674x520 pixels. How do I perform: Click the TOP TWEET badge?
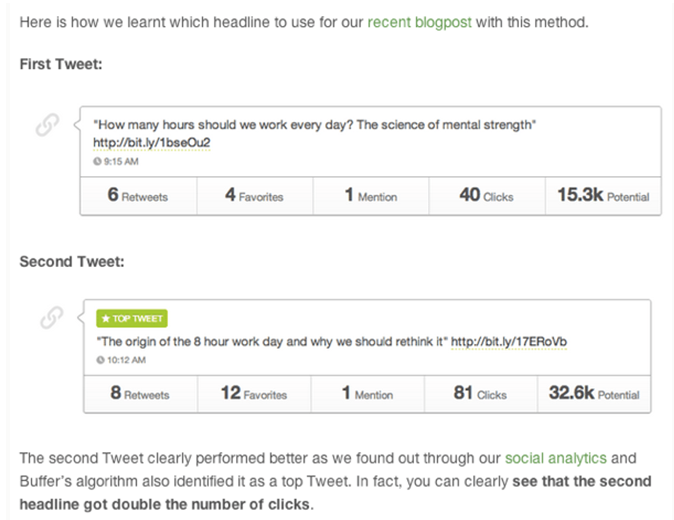(132, 318)
